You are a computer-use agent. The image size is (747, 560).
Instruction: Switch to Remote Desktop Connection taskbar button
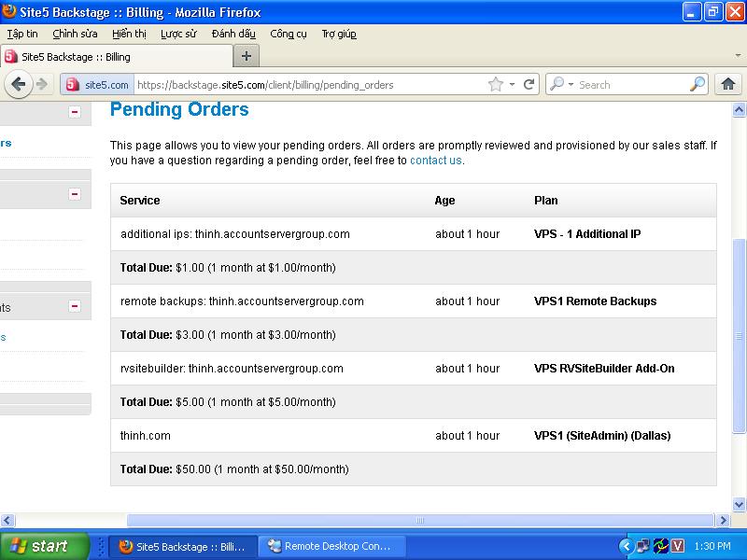tap(332, 546)
